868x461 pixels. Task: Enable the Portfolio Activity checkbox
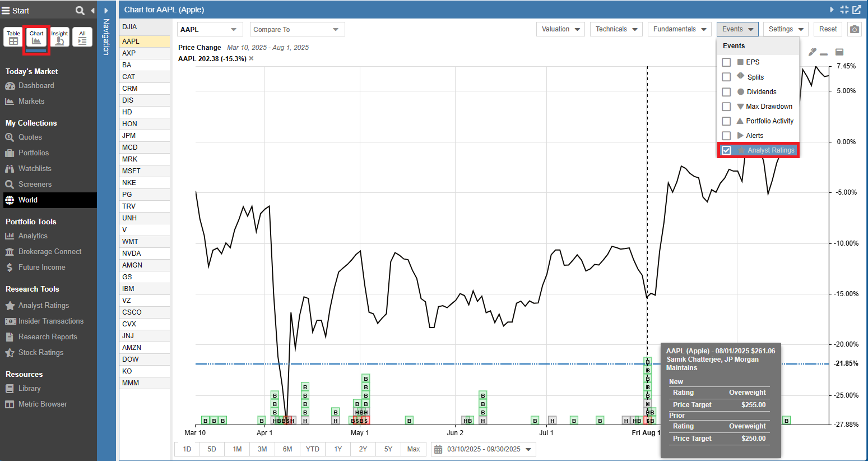(726, 121)
